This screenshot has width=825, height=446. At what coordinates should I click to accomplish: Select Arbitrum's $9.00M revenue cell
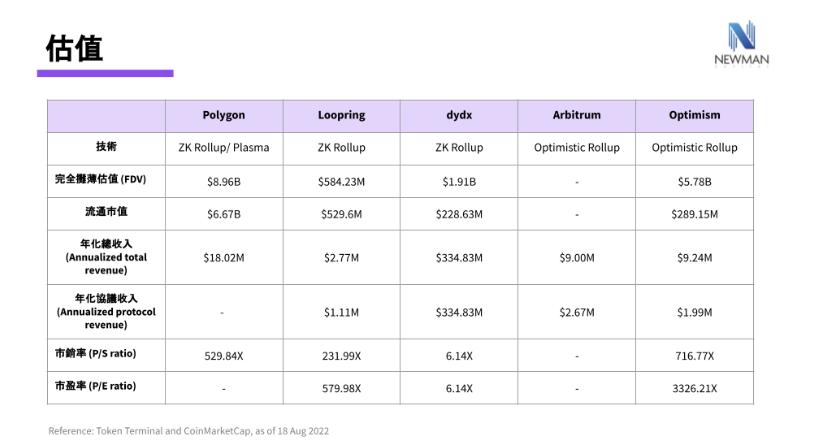tap(577, 257)
